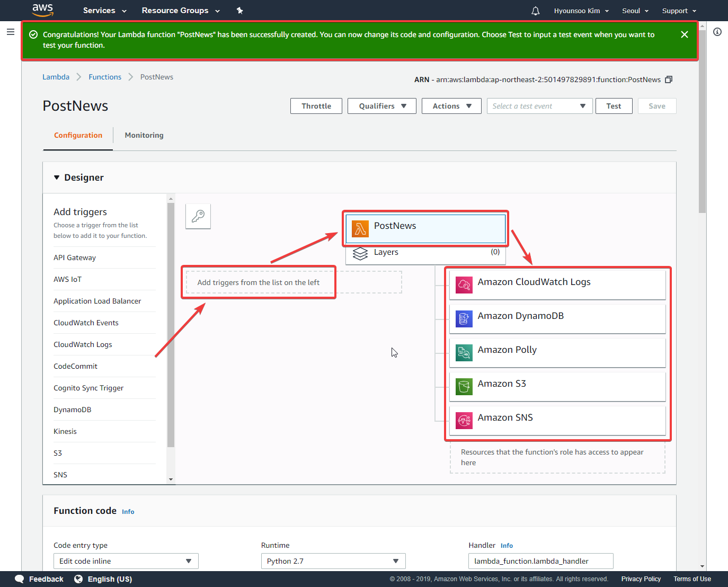
Task: Switch to the Monitoring tab
Action: [144, 135]
